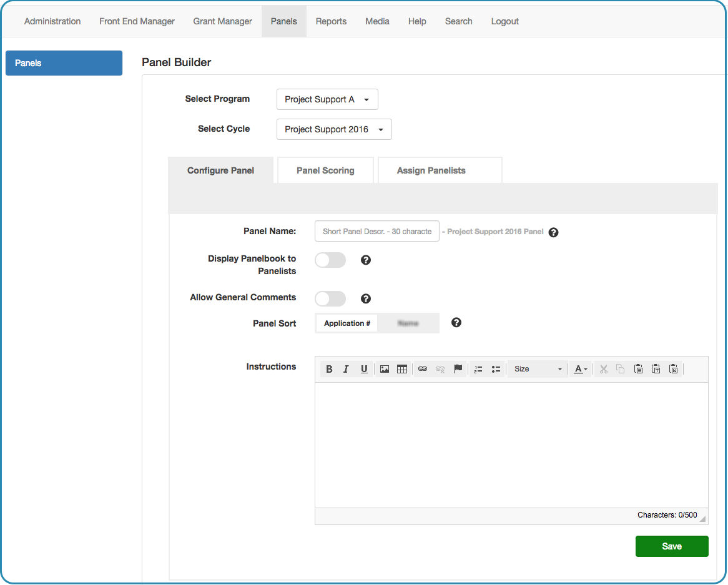The width and height of the screenshot is (728, 585).
Task: Open the font Size dropdown
Action: coord(538,369)
